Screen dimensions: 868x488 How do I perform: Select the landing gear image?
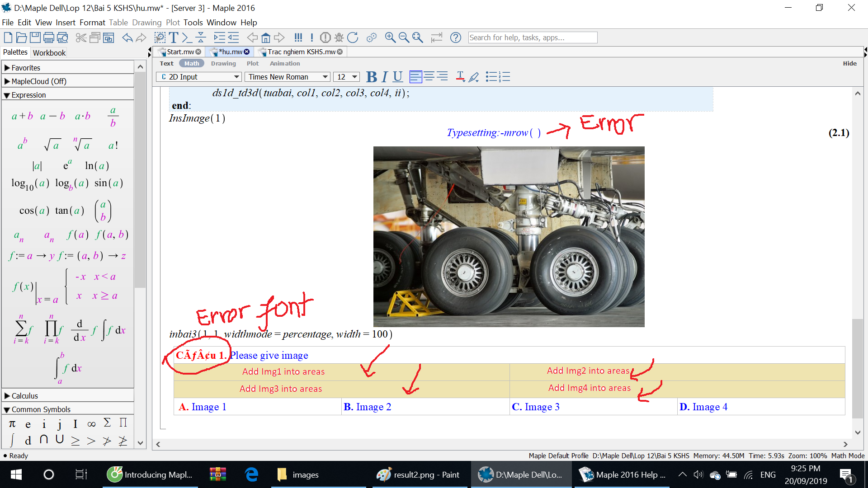click(x=509, y=236)
